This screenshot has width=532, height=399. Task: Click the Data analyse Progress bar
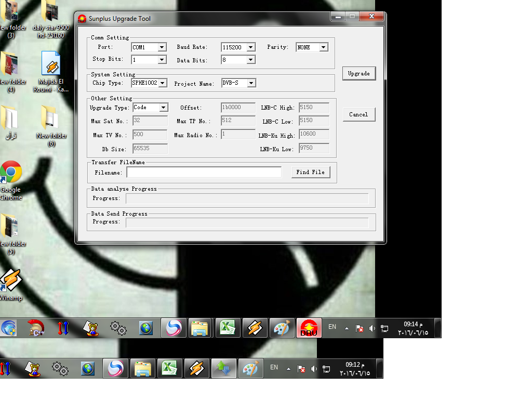pyautogui.click(x=247, y=198)
